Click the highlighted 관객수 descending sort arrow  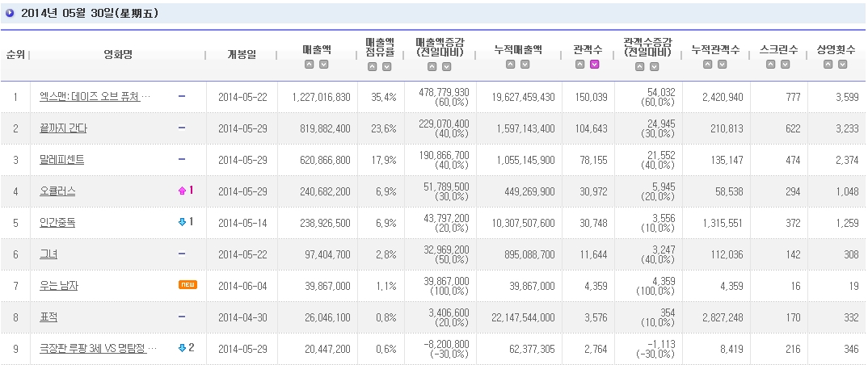click(594, 65)
